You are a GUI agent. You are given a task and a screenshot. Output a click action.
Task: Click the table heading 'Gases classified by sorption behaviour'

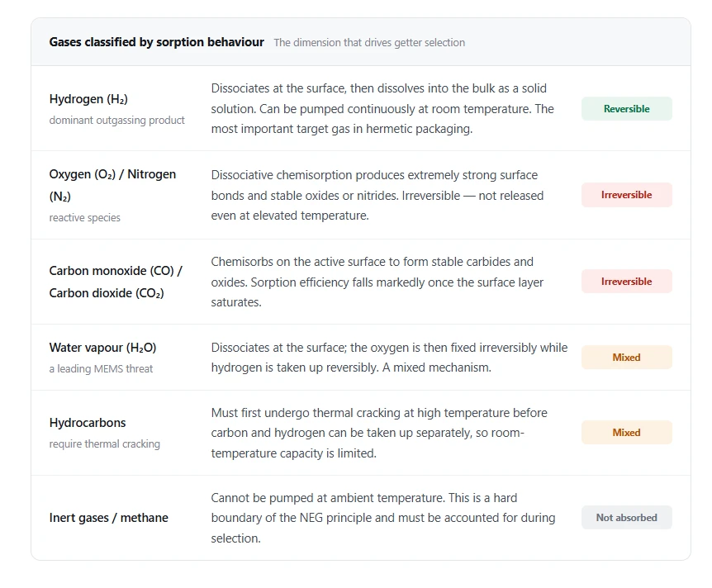pyautogui.click(x=157, y=42)
